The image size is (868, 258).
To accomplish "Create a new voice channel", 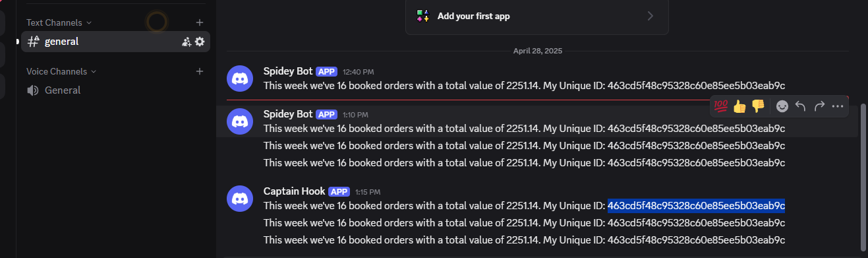I will tap(200, 71).
